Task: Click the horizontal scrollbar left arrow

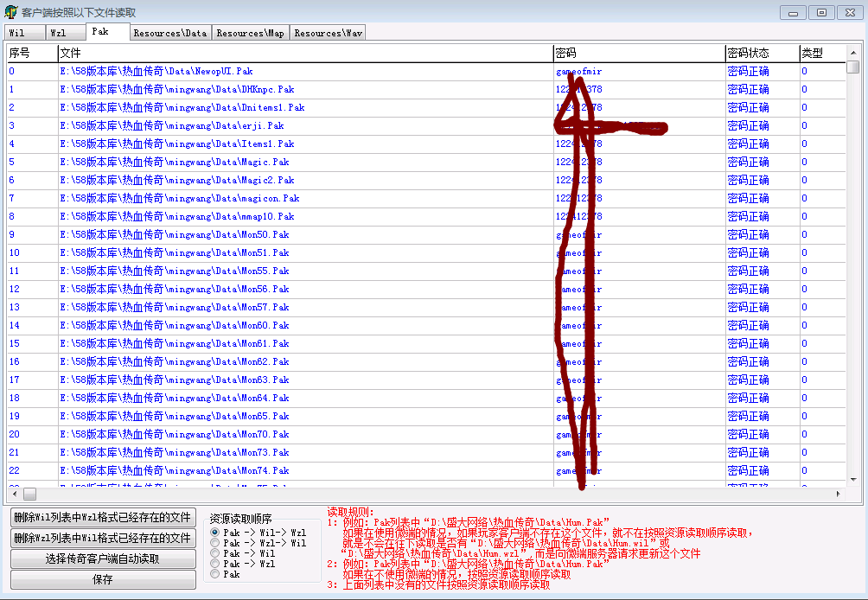Action: click(13, 494)
